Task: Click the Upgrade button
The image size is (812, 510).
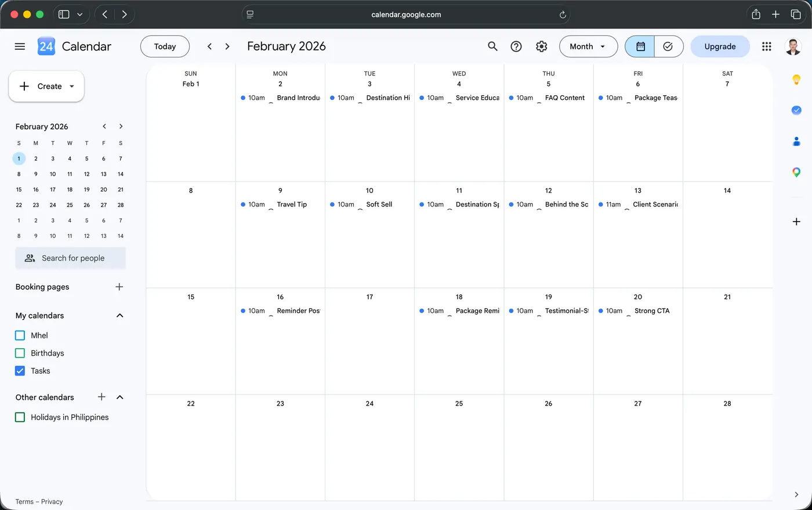Action: click(x=720, y=46)
